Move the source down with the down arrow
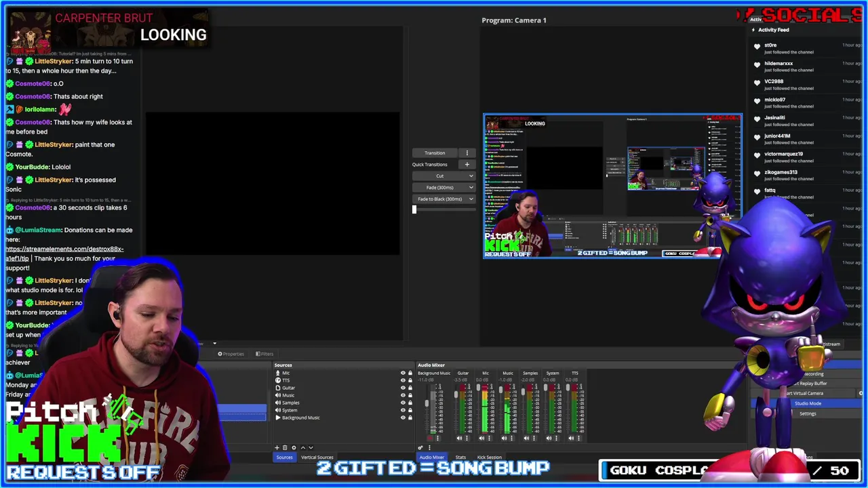 311,447
